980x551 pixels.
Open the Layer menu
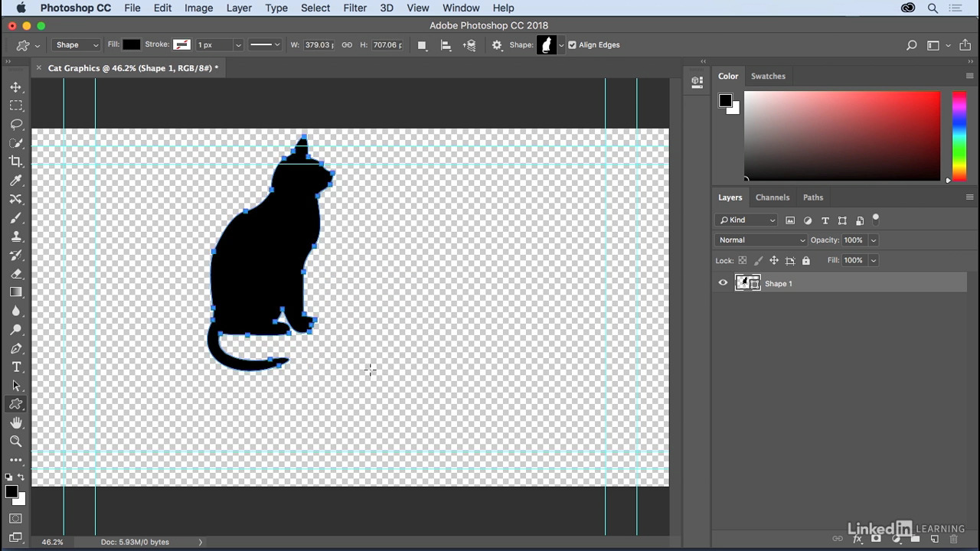click(239, 8)
